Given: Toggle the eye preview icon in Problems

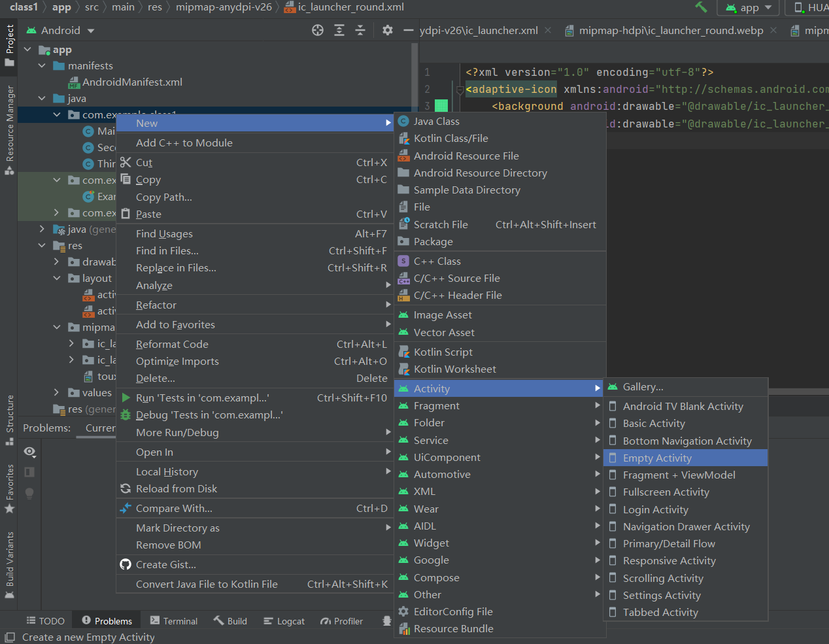Looking at the screenshot, I should coord(29,452).
